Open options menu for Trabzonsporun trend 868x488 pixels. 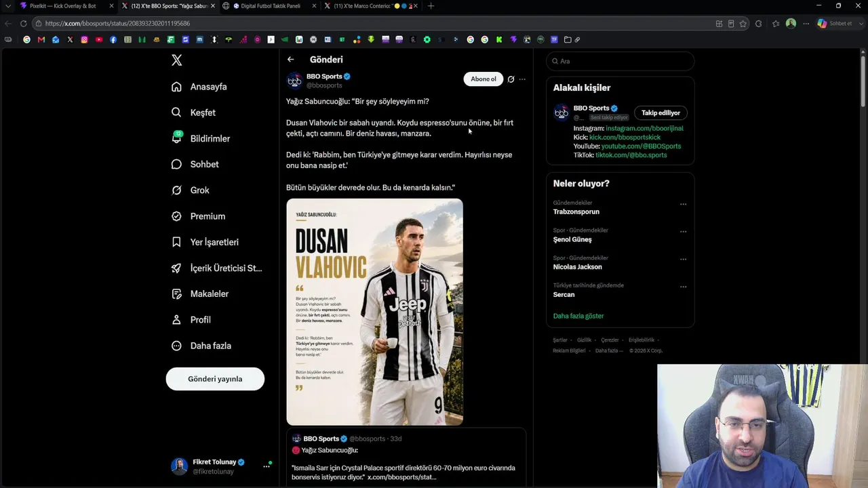click(683, 204)
